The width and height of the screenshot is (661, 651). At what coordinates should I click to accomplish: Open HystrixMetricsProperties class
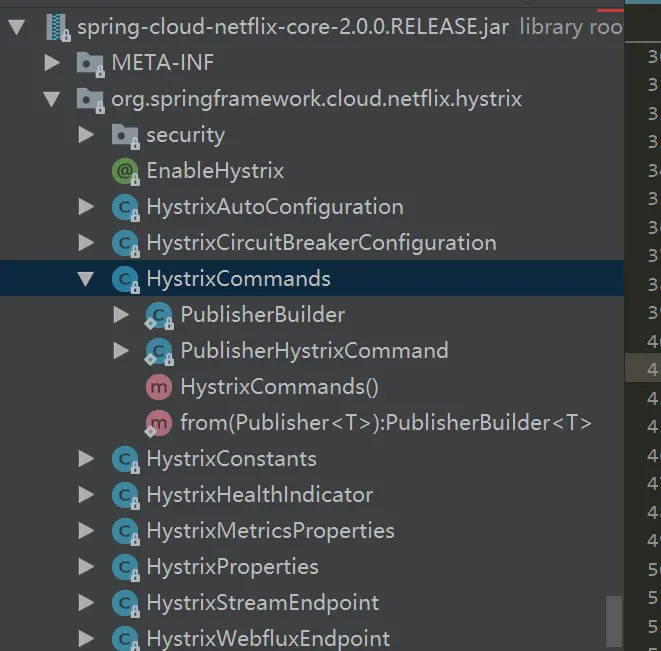[x=270, y=531]
